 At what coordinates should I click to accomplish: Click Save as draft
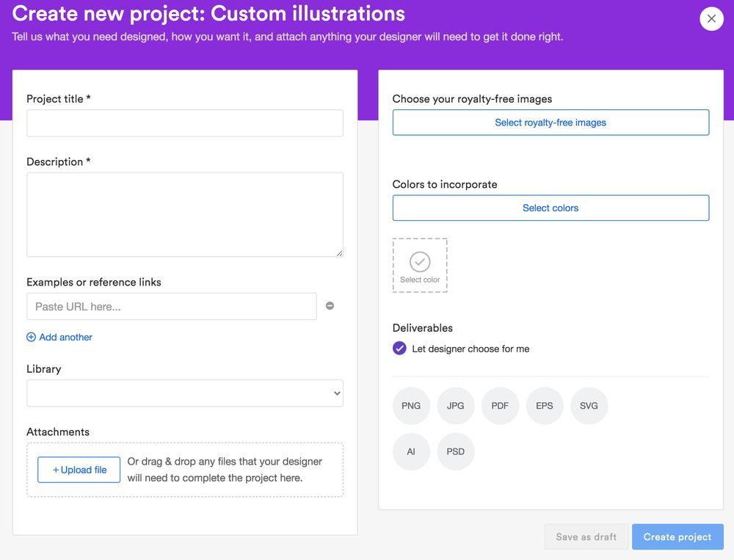(586, 537)
